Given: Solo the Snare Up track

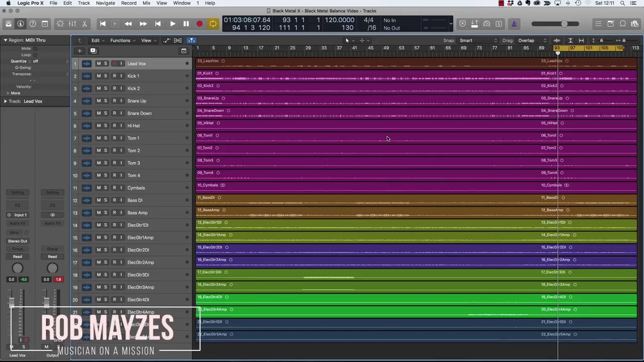Looking at the screenshot, I should (x=106, y=101).
